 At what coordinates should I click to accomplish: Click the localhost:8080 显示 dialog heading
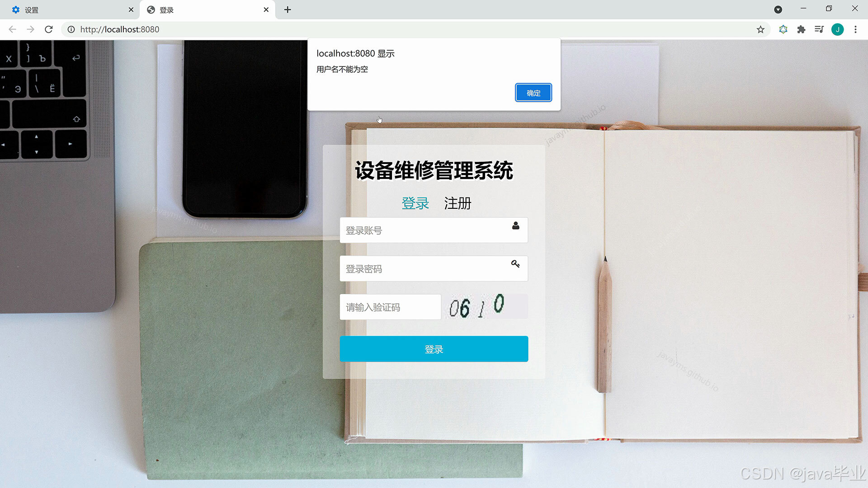click(x=355, y=53)
